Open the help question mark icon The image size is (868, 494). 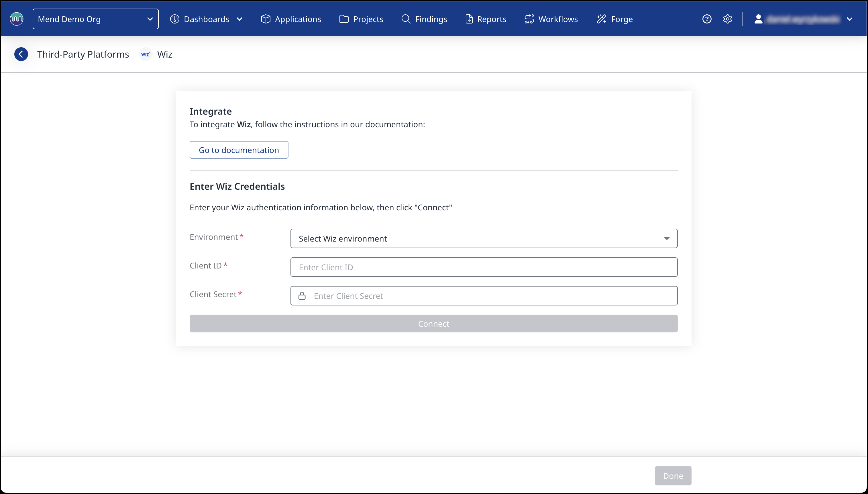[706, 19]
